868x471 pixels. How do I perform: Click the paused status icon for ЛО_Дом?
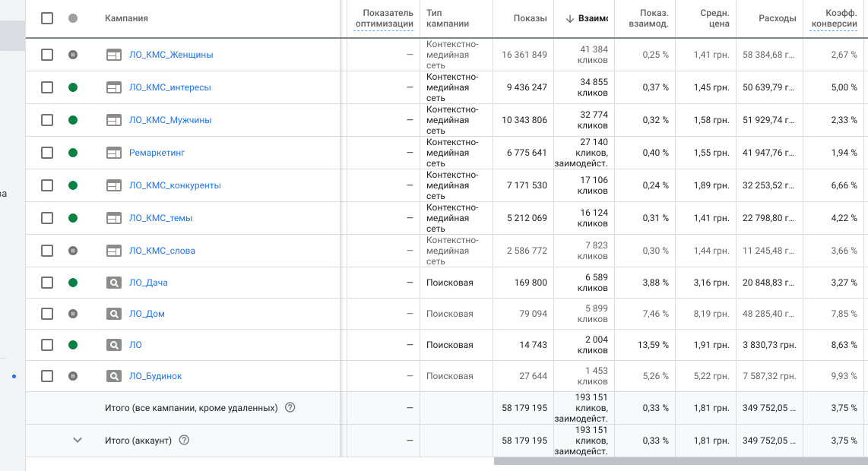click(72, 314)
